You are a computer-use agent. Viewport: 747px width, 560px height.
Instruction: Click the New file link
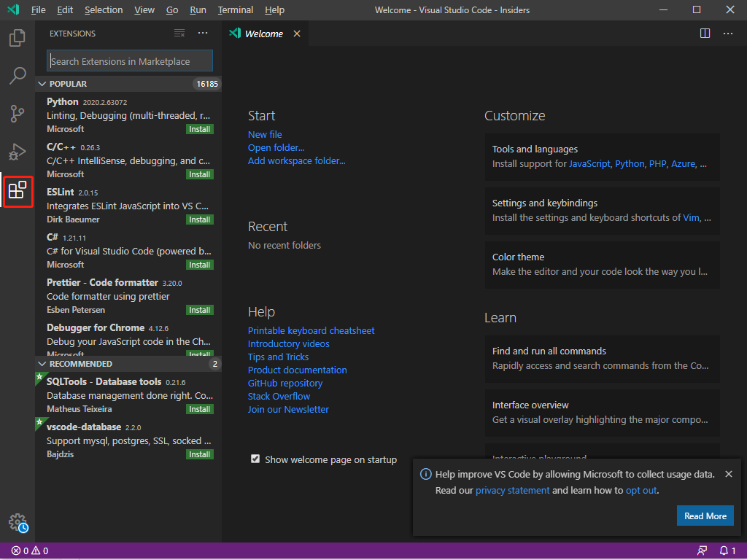pyautogui.click(x=265, y=134)
